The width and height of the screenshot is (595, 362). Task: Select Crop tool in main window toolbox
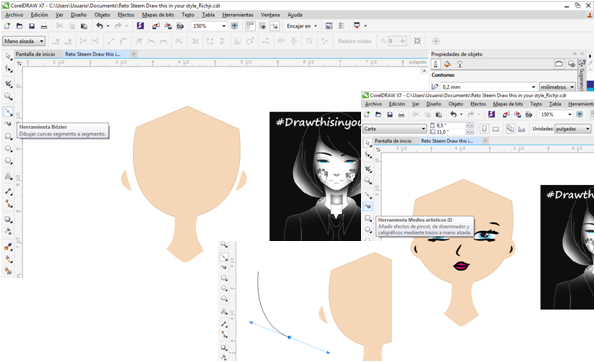pos(8,83)
